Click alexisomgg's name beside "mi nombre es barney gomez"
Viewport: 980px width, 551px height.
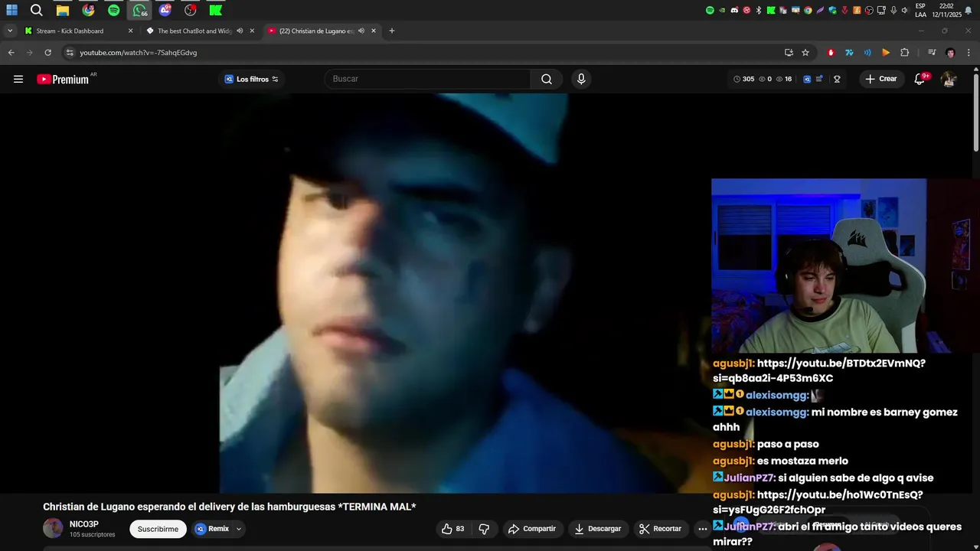(x=777, y=412)
